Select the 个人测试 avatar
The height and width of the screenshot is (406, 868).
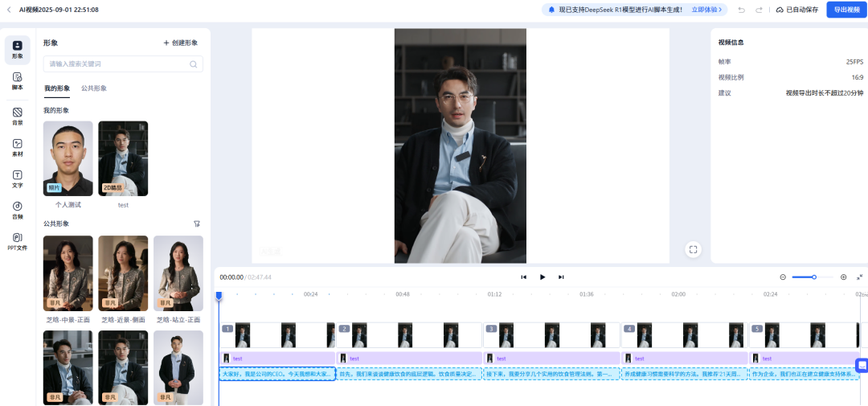coord(68,158)
